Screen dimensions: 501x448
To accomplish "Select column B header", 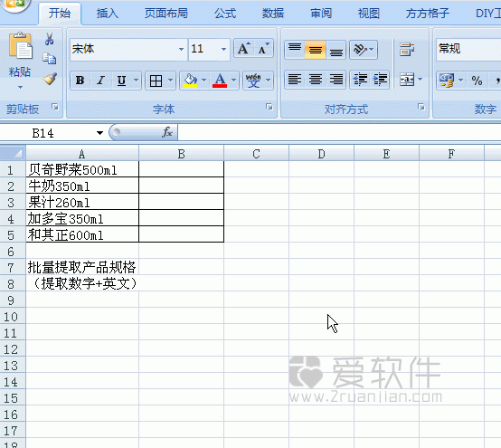I will (181, 154).
